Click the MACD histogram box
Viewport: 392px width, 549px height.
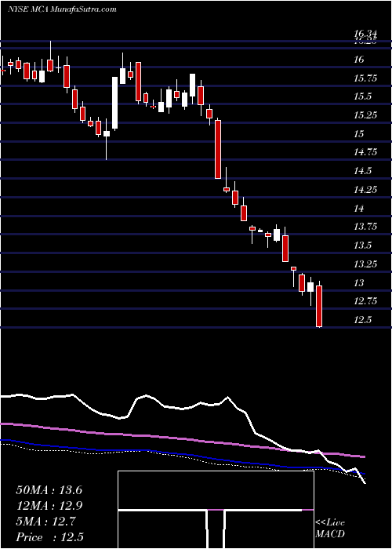pyautogui.click(x=216, y=510)
